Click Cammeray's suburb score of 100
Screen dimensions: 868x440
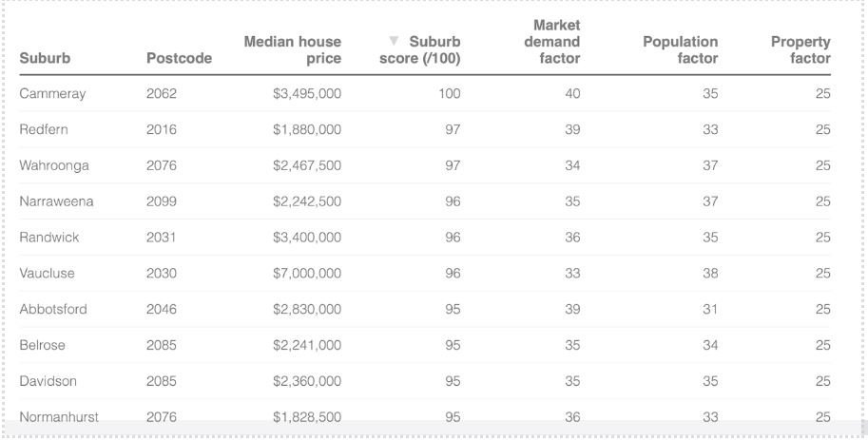(x=449, y=94)
